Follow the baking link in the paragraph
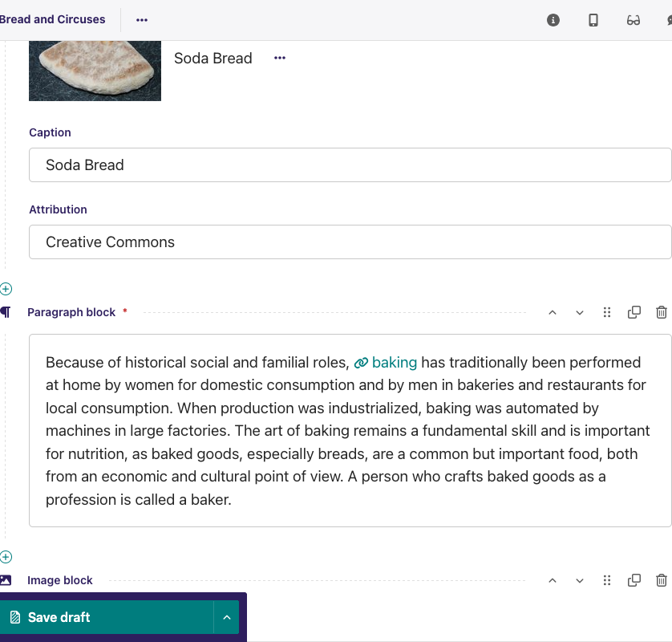The height and width of the screenshot is (642, 672). (x=394, y=362)
